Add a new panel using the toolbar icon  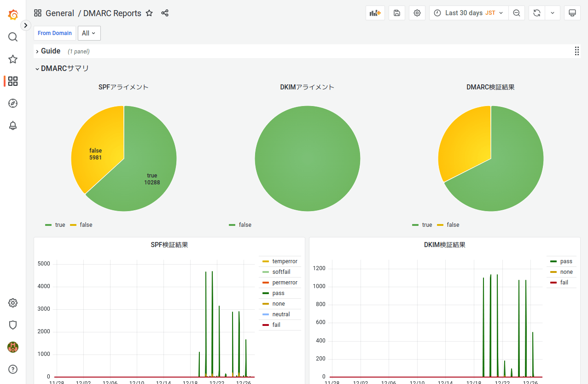click(x=375, y=13)
